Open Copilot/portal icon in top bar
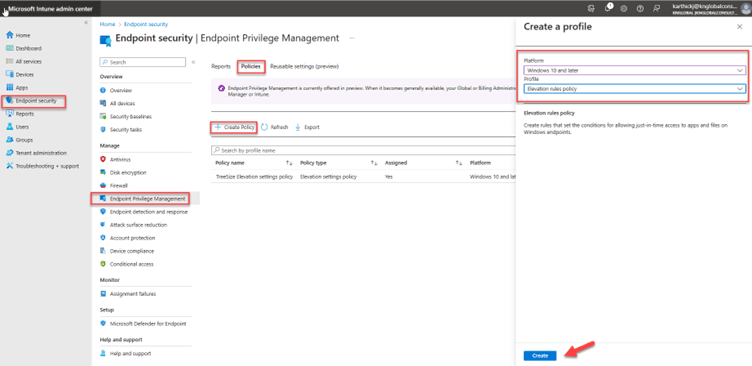Screen dimensions: 752x366 click(x=592, y=9)
